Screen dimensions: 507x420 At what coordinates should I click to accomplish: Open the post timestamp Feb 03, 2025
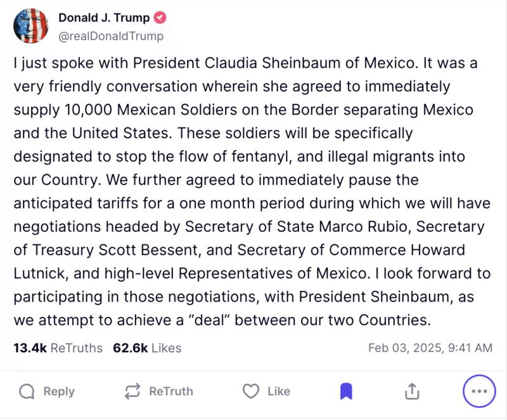(431, 348)
